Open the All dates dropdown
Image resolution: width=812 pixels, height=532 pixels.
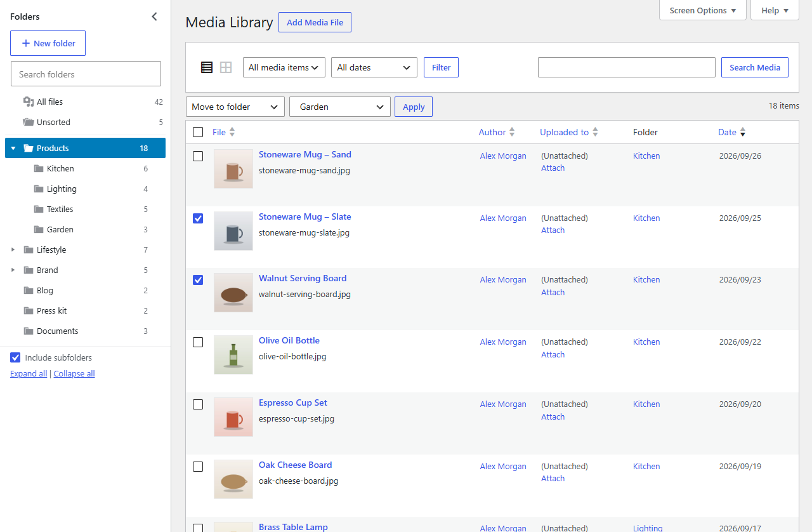click(x=374, y=67)
